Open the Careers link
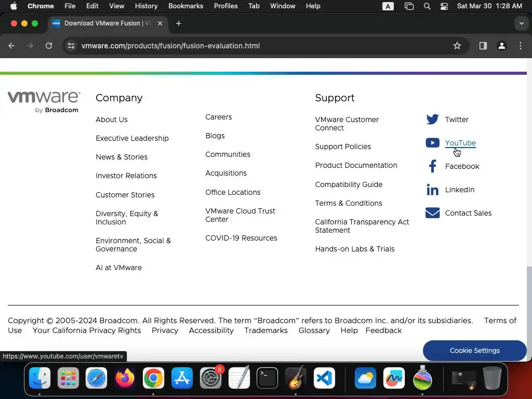This screenshot has width=532, height=399. pyautogui.click(x=219, y=117)
